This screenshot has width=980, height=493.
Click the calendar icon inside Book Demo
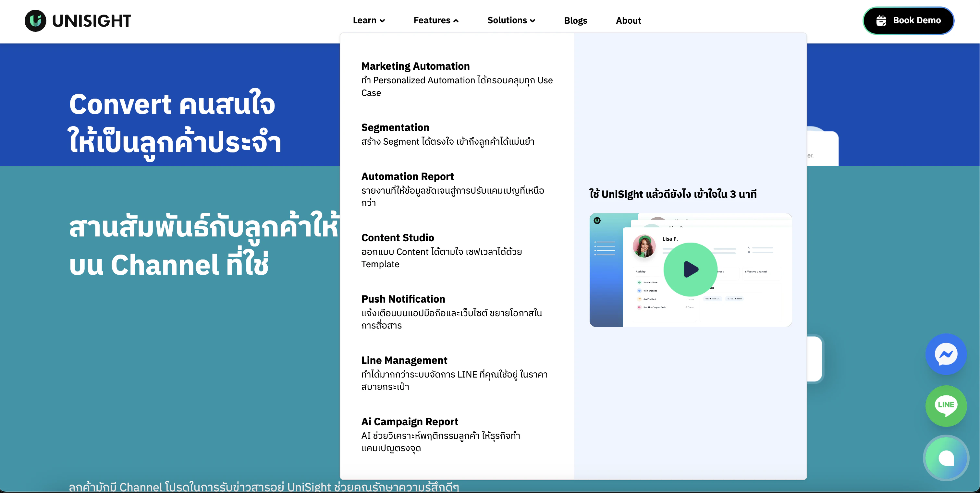(881, 20)
